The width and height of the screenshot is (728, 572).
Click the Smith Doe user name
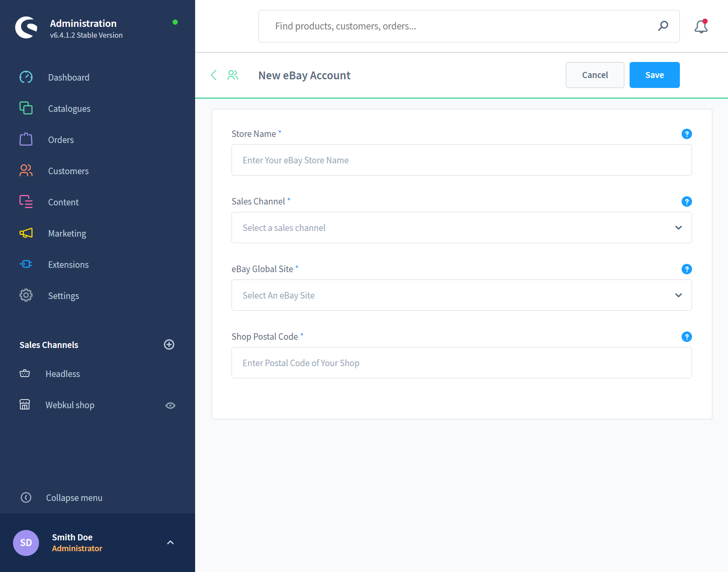click(72, 537)
